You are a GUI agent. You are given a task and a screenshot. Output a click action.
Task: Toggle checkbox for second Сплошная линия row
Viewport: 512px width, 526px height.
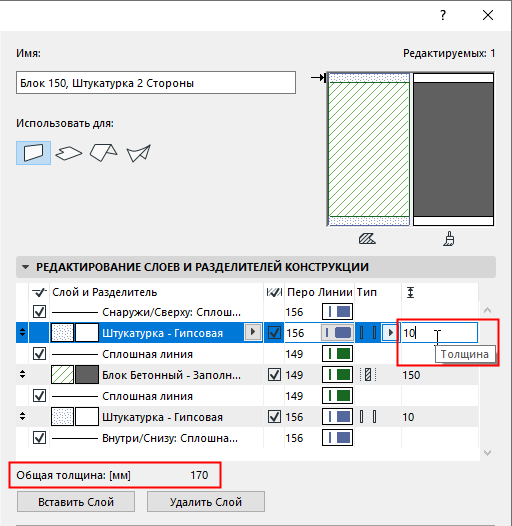pyautogui.click(x=39, y=396)
